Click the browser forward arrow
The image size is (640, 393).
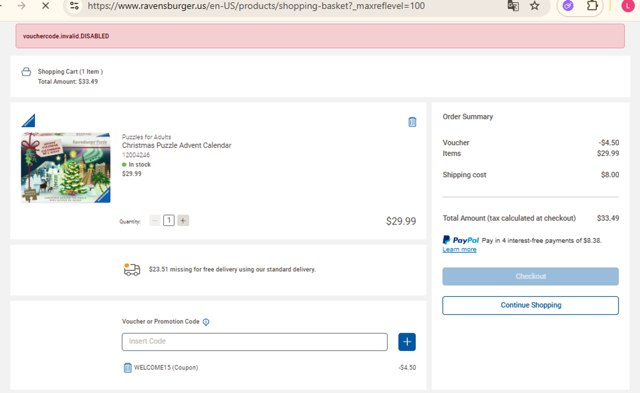pyautogui.click(x=21, y=6)
